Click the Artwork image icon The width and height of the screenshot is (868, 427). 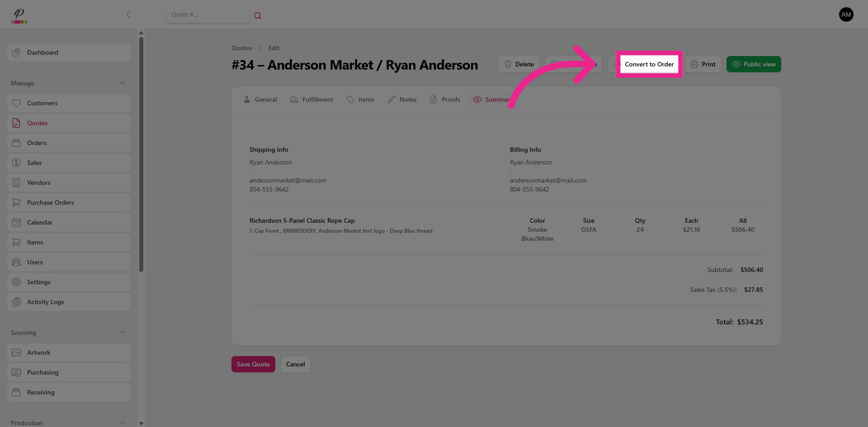[x=16, y=352]
